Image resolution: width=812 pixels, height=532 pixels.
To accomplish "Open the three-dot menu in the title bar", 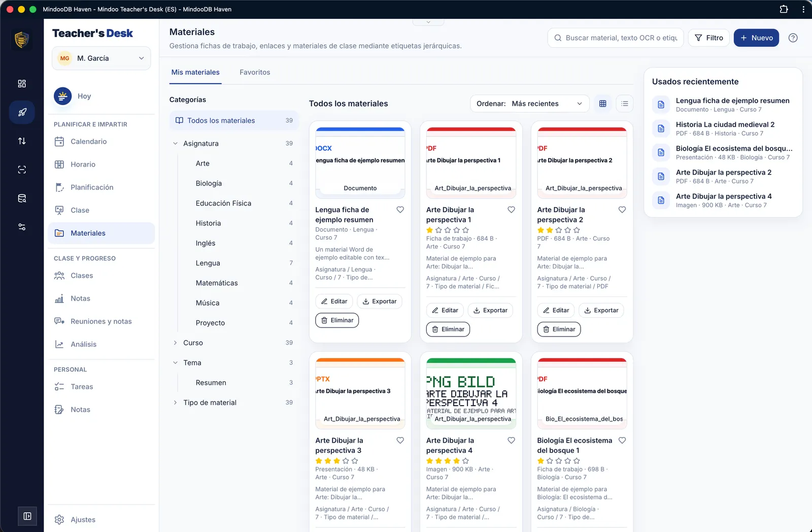I will coord(803,9).
